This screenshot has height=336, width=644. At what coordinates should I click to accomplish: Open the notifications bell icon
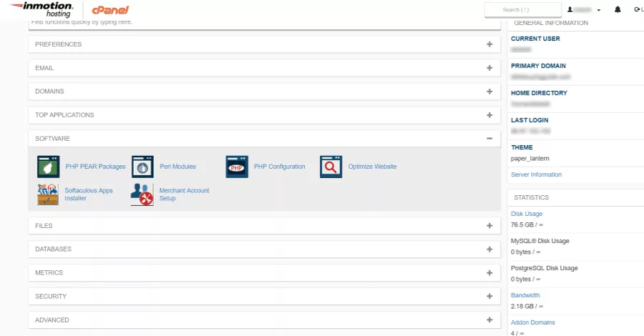[618, 9]
